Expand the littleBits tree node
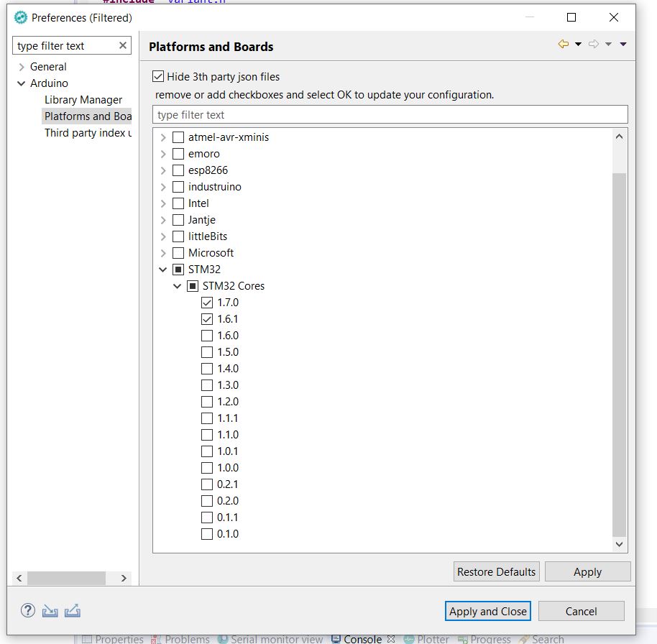 coord(163,236)
